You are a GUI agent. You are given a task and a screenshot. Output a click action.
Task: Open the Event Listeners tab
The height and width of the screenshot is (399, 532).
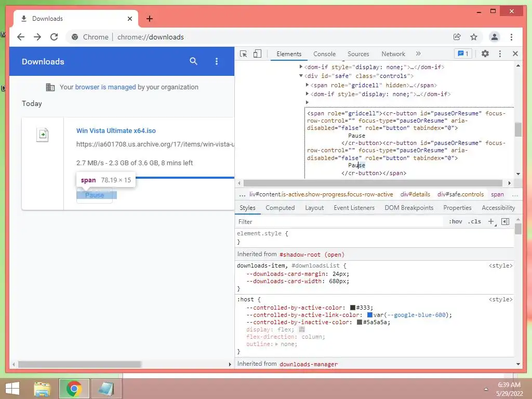354,208
